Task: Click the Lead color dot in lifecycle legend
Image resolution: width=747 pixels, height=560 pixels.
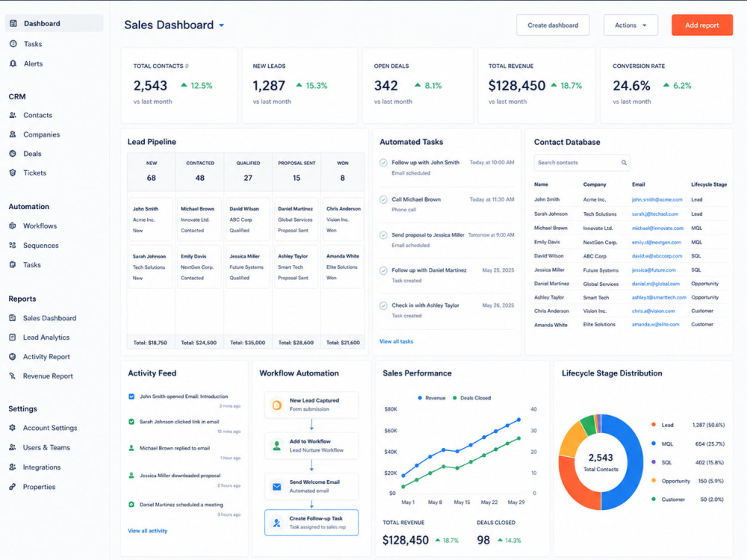Action: [x=654, y=424]
